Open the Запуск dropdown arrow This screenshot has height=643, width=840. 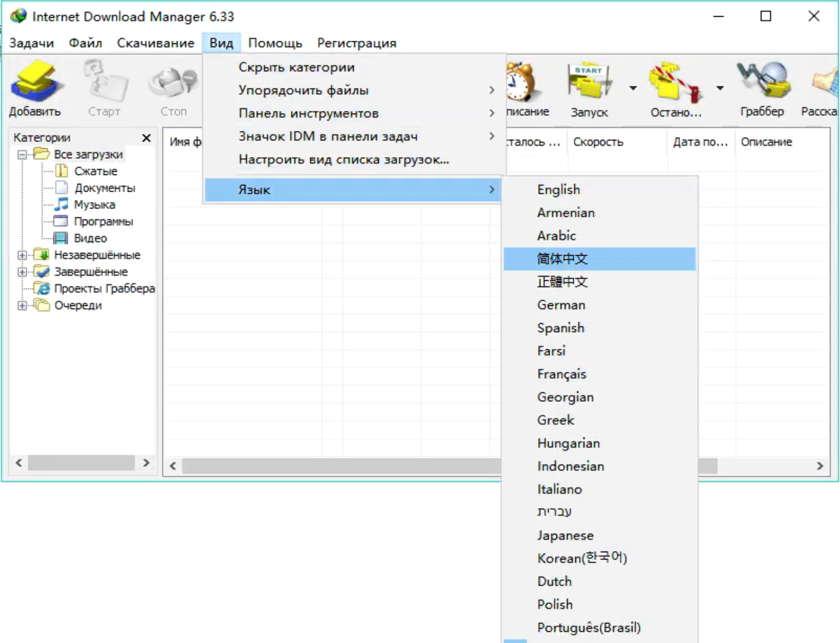[633, 88]
